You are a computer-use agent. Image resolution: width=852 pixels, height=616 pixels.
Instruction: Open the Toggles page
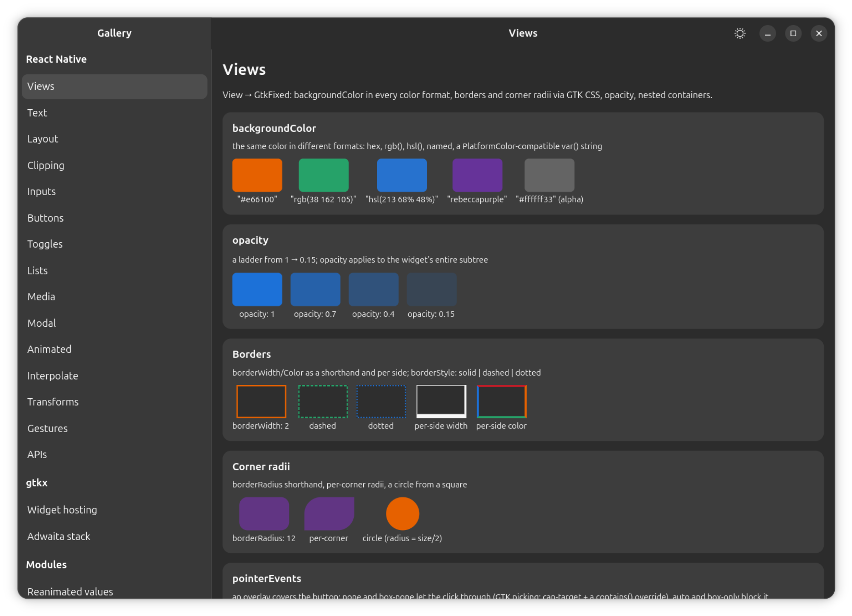[x=115, y=244]
